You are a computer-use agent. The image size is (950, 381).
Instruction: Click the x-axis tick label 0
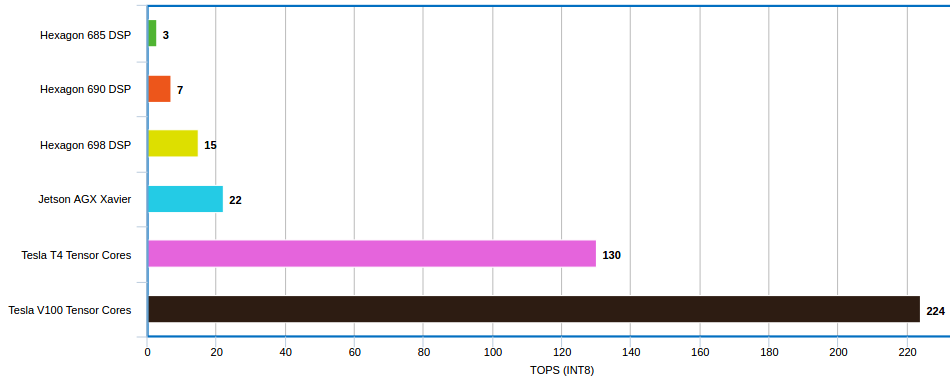click(147, 352)
